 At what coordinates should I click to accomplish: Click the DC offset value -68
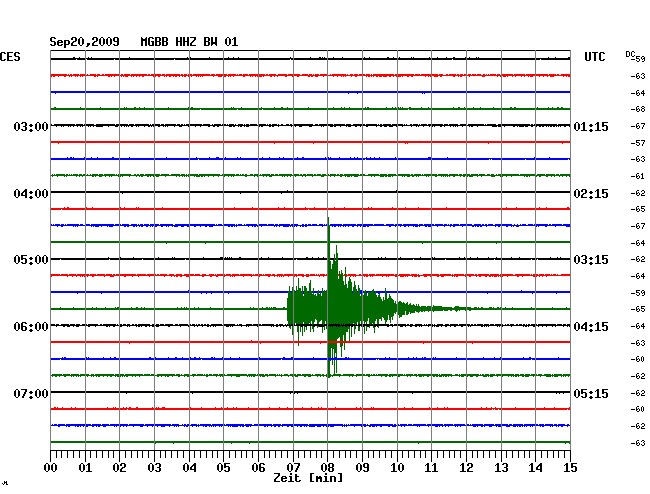click(638, 109)
